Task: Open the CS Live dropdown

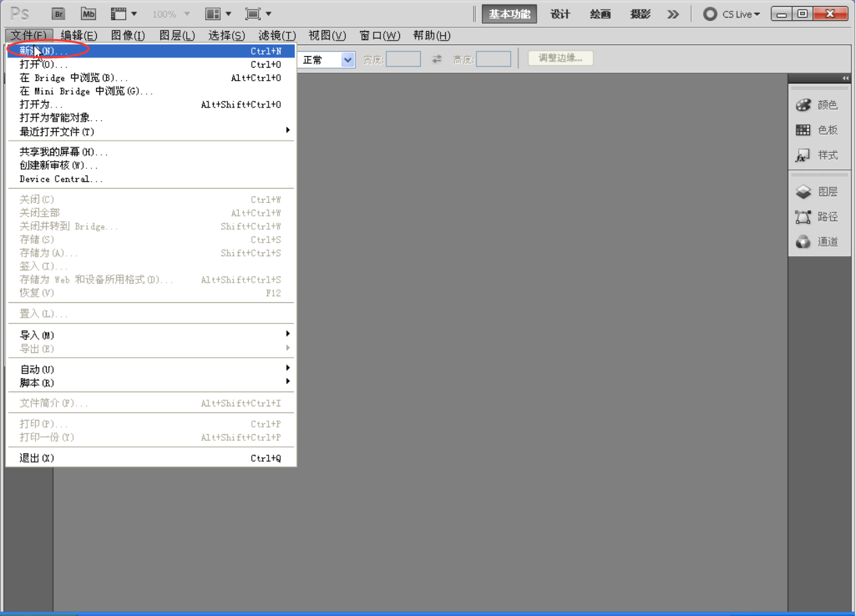Action: pos(732,14)
